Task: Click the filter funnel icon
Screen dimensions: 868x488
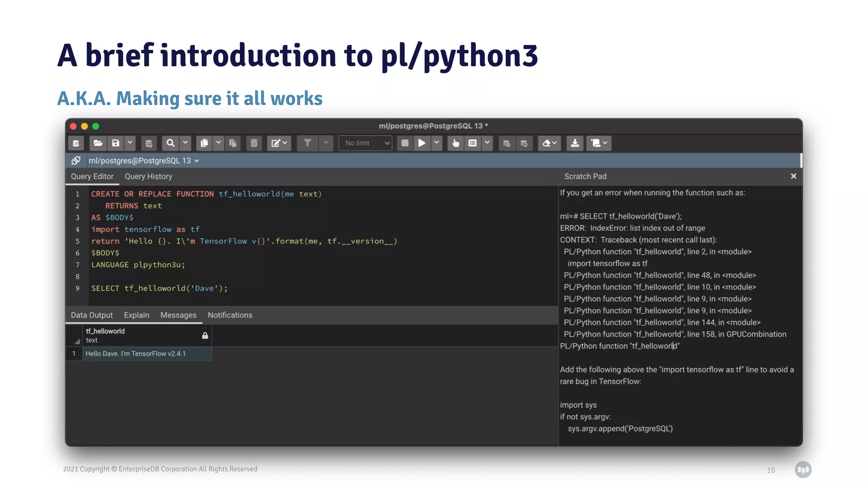Action: (x=307, y=143)
